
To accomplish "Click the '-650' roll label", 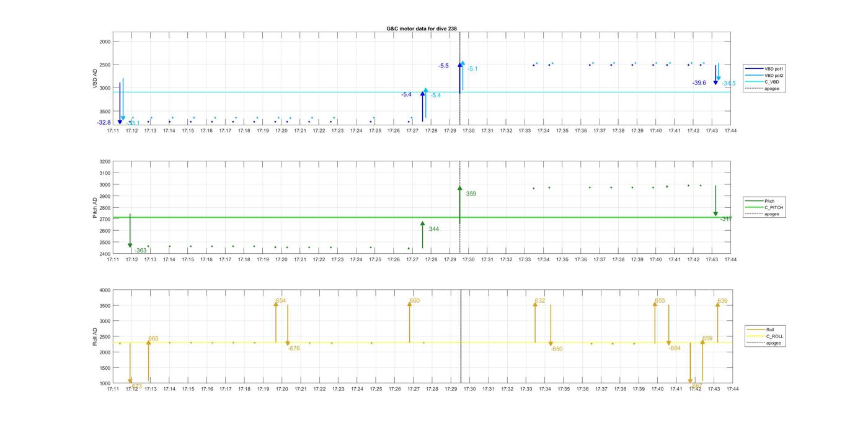I will pyautogui.click(x=557, y=349).
